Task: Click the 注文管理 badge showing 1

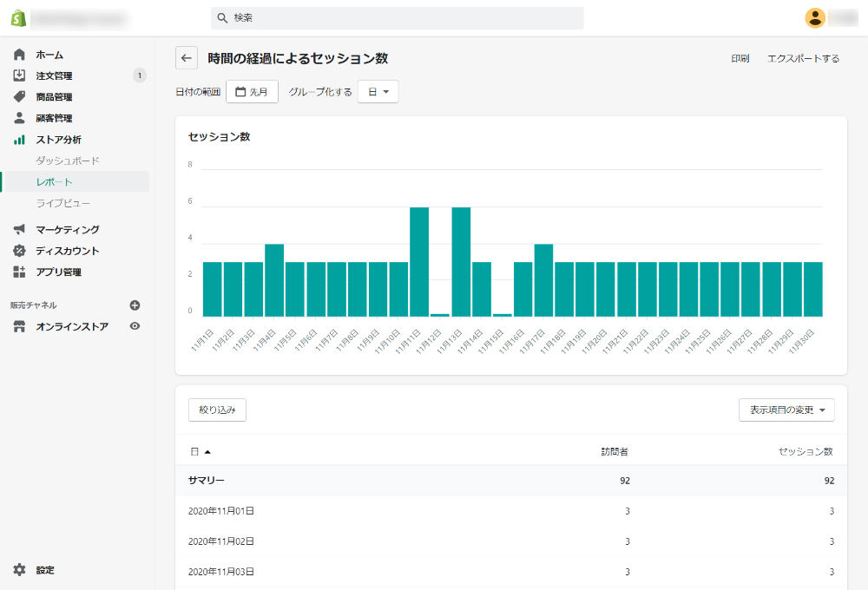Action: tap(140, 75)
